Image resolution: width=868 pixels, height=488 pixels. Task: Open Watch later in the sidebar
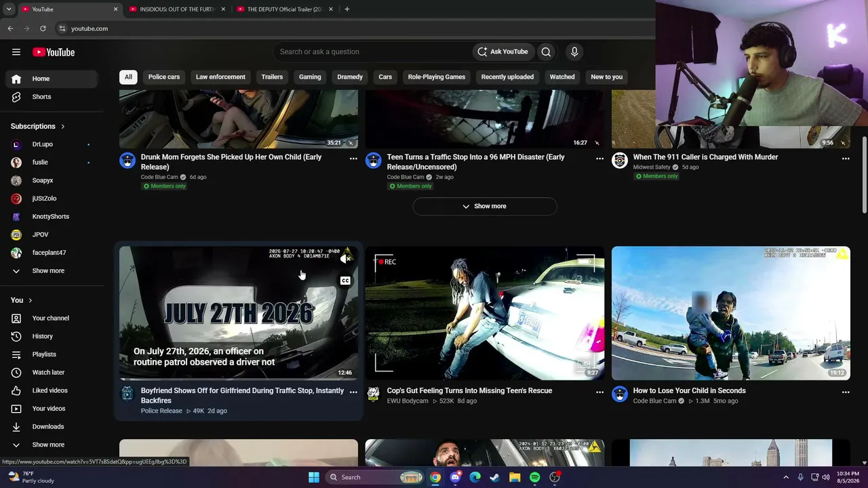pos(52,372)
